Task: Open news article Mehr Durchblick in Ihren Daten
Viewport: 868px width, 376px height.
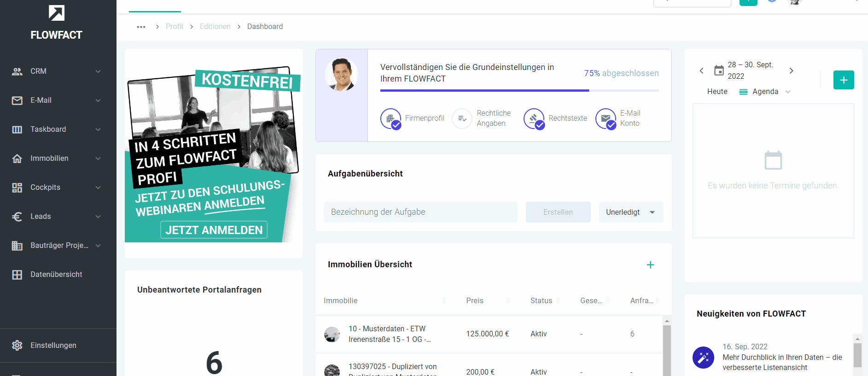Action: pos(782,362)
